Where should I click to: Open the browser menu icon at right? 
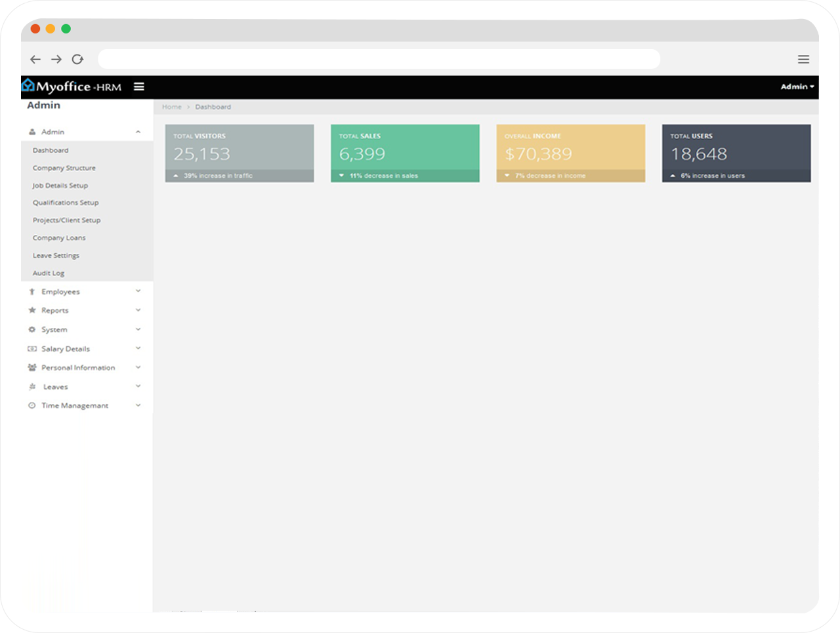[x=803, y=60]
